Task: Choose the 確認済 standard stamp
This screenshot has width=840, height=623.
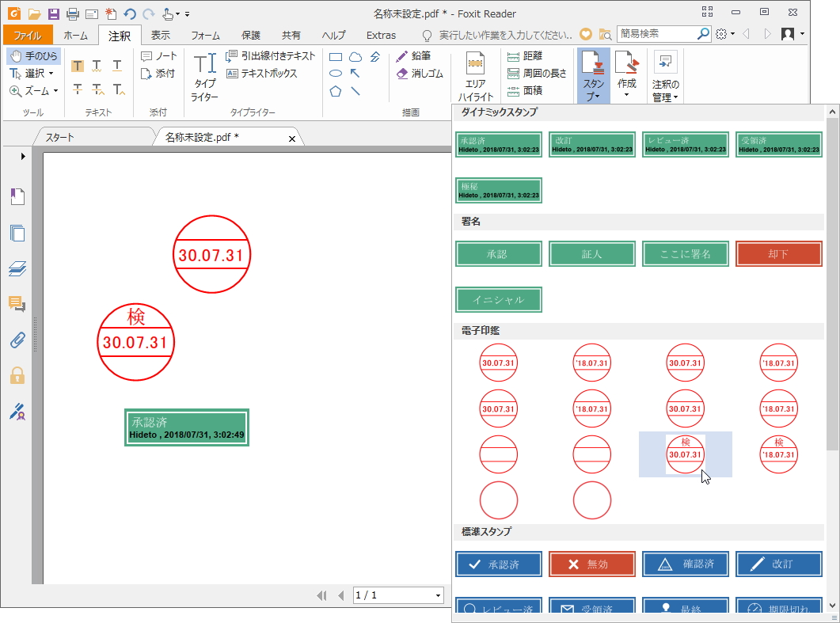Action: coord(686,564)
